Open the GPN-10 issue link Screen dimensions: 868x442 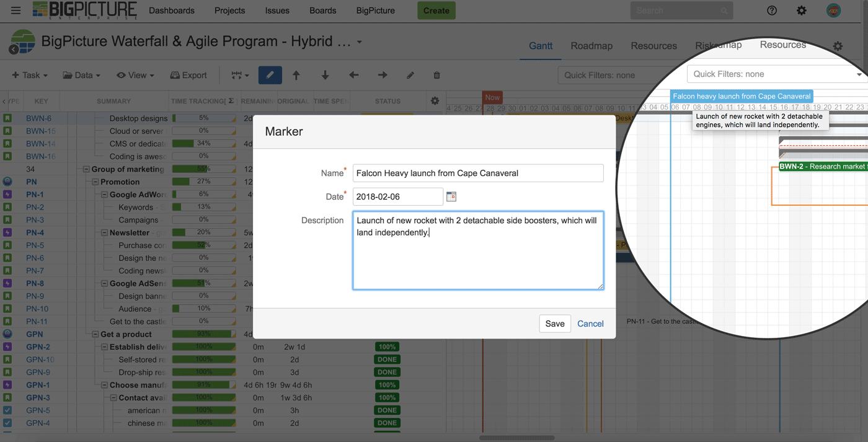[x=40, y=360]
